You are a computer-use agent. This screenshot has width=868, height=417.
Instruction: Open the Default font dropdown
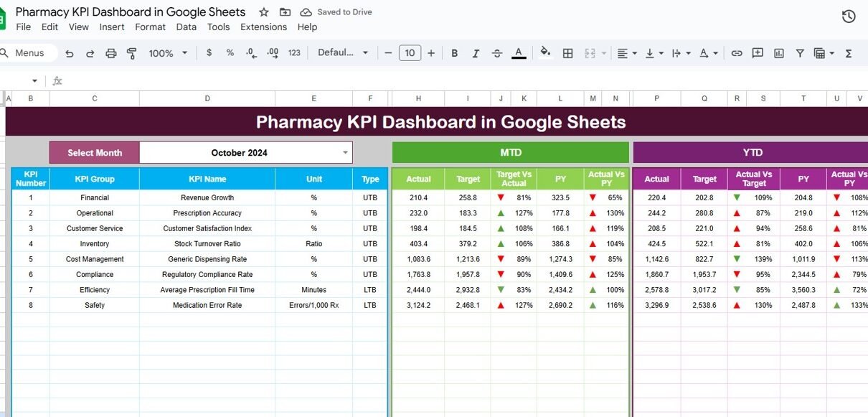[343, 53]
